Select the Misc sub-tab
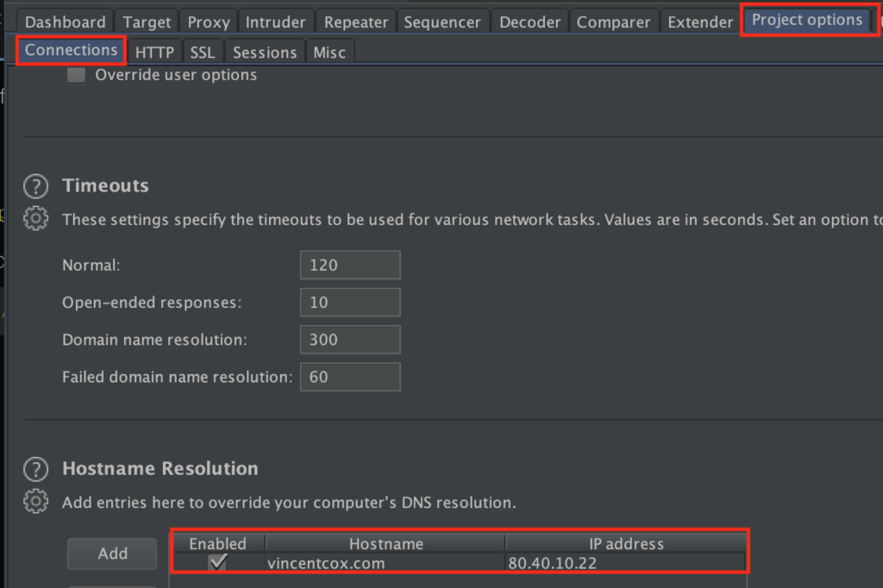Viewport: 883px width, 588px height. coord(329,53)
